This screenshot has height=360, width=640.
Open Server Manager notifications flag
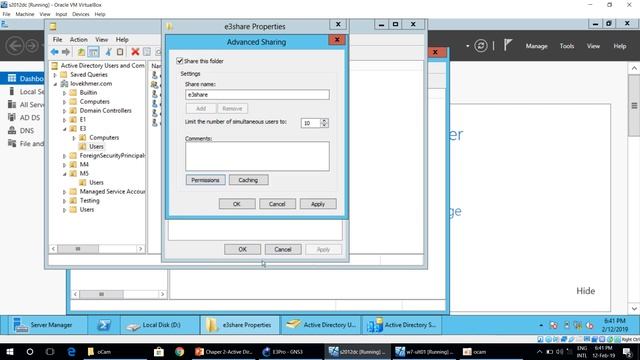tap(507, 45)
